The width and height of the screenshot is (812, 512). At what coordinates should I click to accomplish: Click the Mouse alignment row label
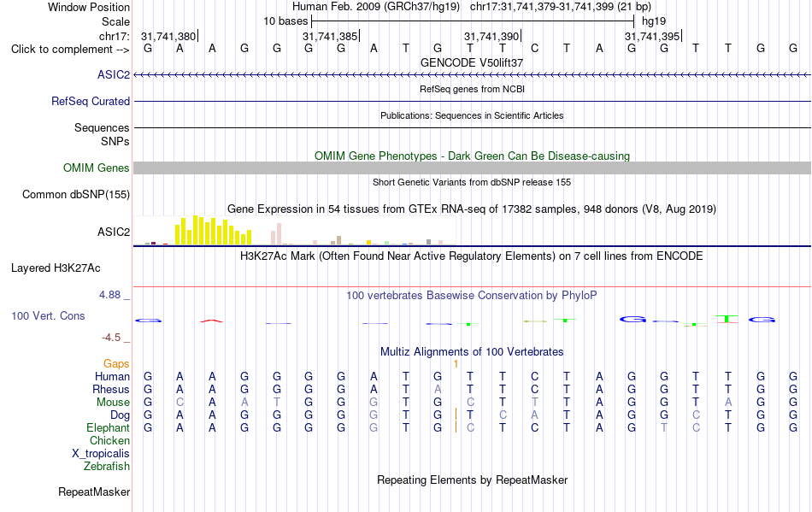click(x=114, y=403)
